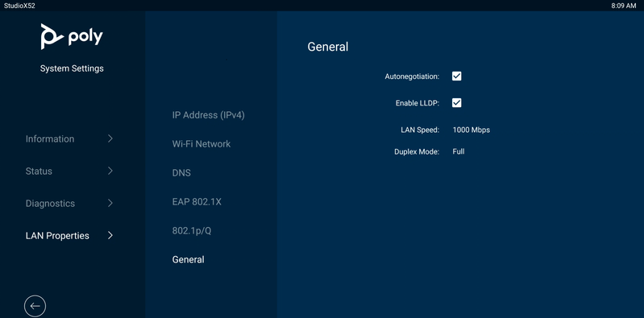Open the DNS settings section
The width and height of the screenshot is (644, 318).
[181, 173]
